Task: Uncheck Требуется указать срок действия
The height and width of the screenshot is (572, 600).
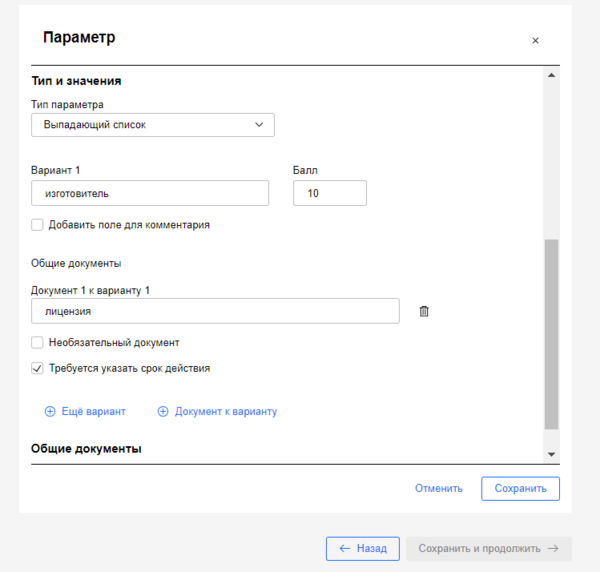Action: tap(37, 368)
